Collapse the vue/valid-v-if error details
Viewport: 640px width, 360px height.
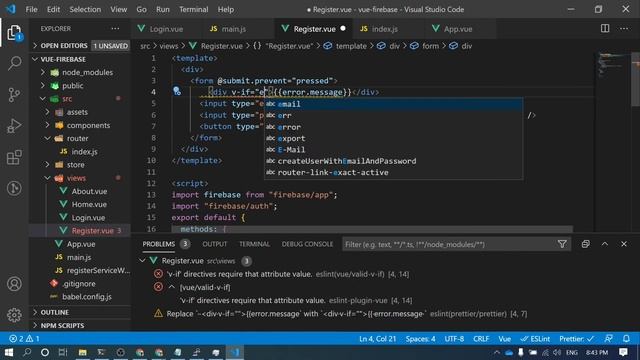coord(172,287)
